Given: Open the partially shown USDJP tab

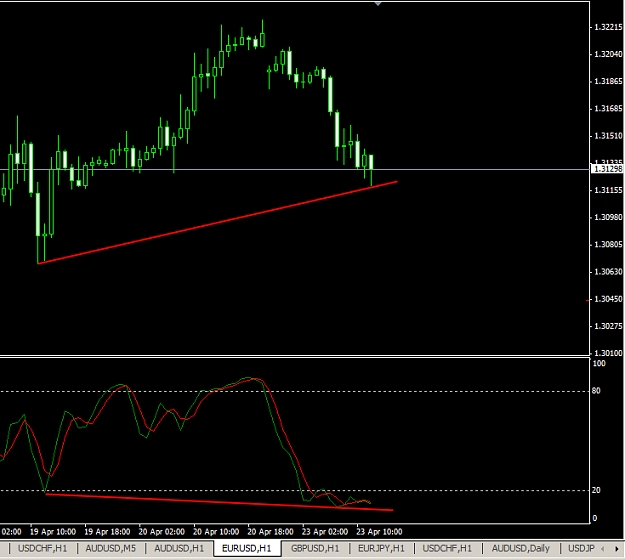Looking at the screenshot, I should tap(581, 548).
